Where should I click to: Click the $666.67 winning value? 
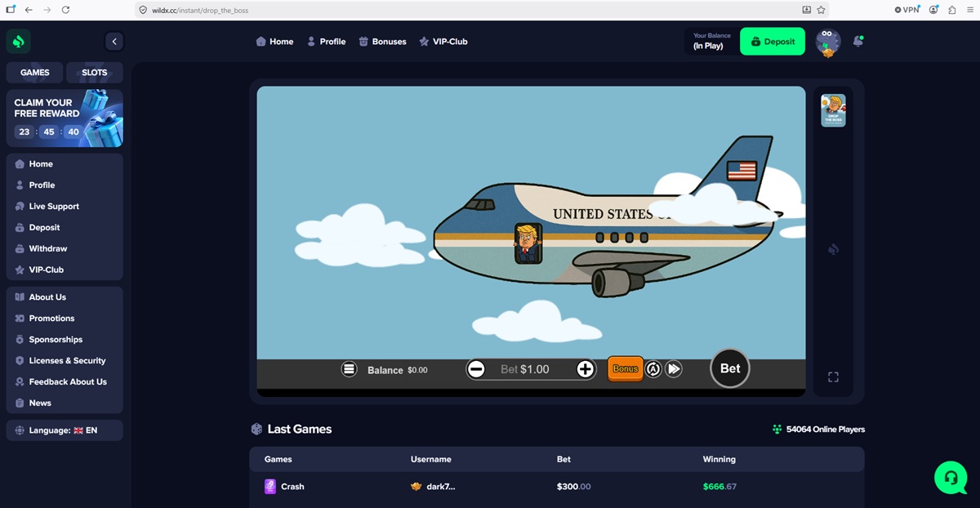(x=719, y=487)
